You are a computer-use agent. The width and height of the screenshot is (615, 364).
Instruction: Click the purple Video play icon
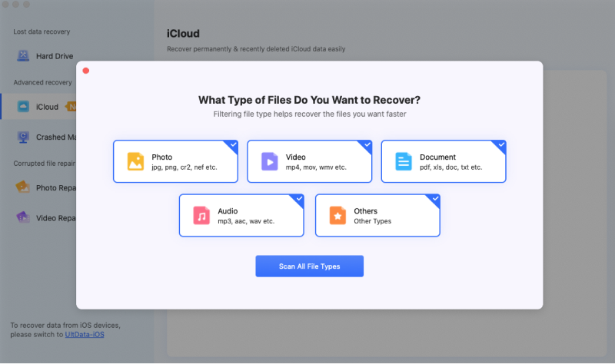coord(269,161)
